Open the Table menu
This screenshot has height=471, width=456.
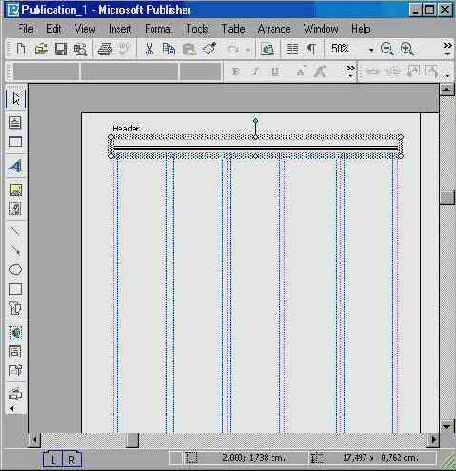(x=233, y=29)
